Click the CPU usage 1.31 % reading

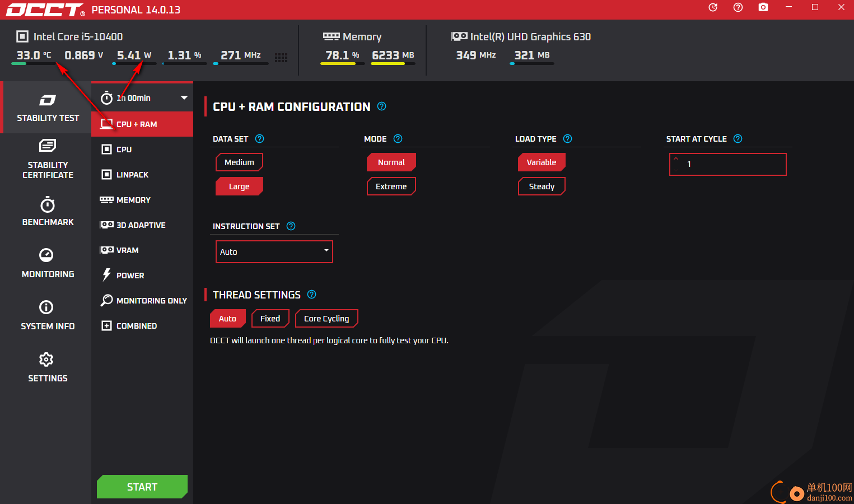point(184,55)
